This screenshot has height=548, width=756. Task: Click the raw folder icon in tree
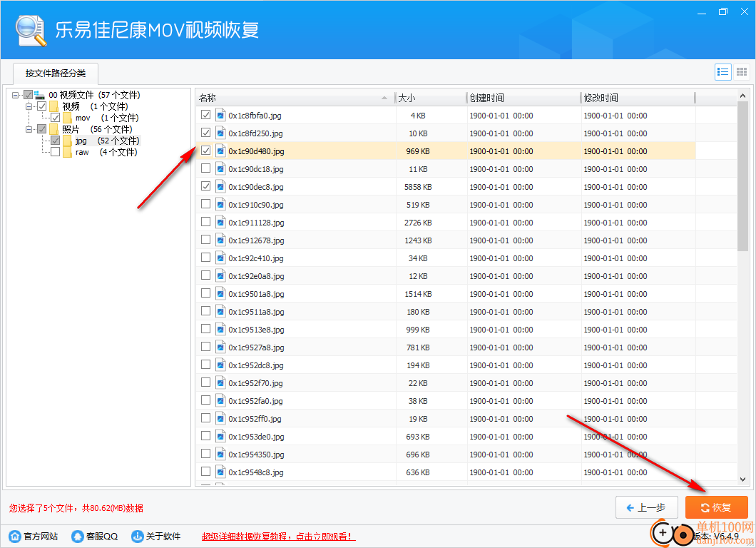click(68, 152)
